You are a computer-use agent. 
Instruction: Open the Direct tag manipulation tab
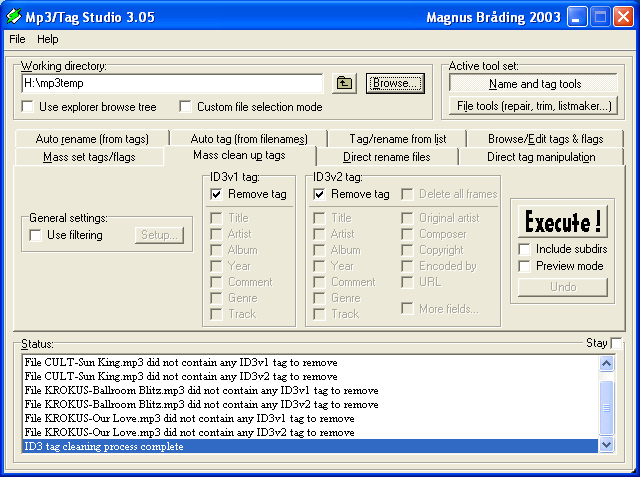541,157
